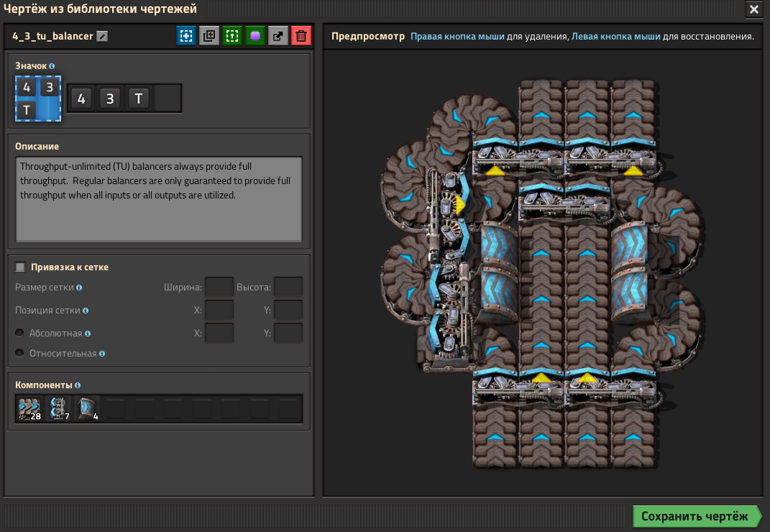This screenshot has height=532, width=770.
Task: Click the blueprint name 4_3_tu_balancer
Action: coord(52,37)
